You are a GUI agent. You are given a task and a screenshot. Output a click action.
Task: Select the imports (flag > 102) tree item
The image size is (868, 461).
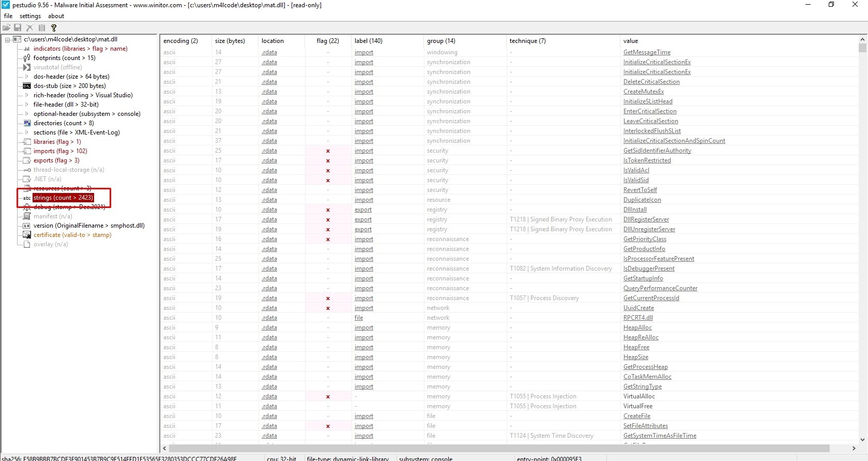click(60, 151)
